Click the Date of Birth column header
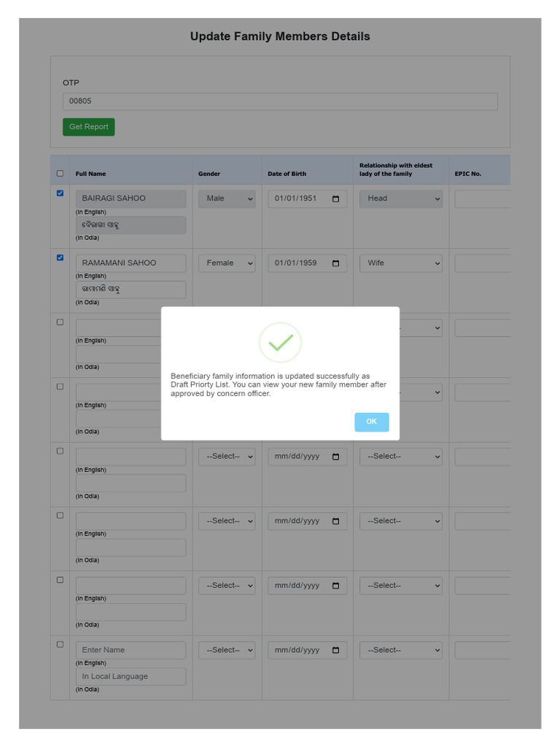Viewport: 560px width, 747px height. point(287,174)
